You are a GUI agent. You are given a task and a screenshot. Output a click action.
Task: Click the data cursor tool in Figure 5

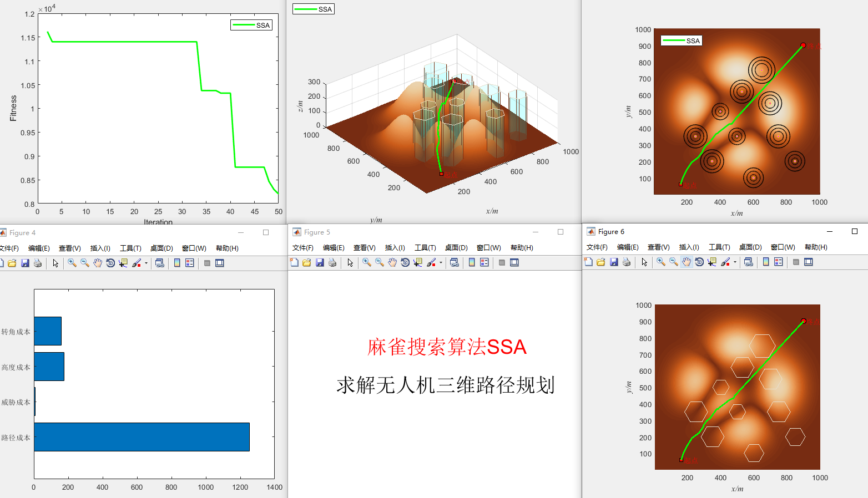coord(418,262)
